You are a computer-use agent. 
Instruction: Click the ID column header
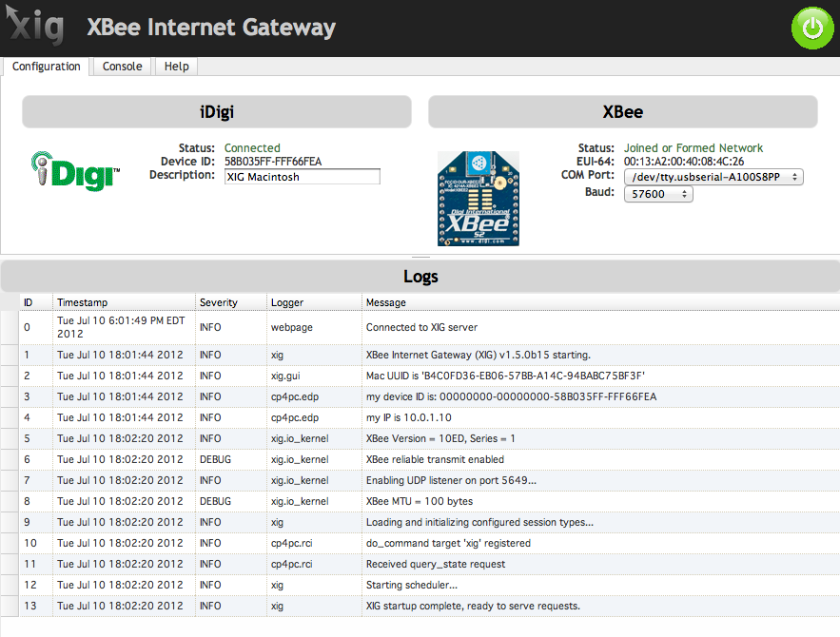click(36, 302)
